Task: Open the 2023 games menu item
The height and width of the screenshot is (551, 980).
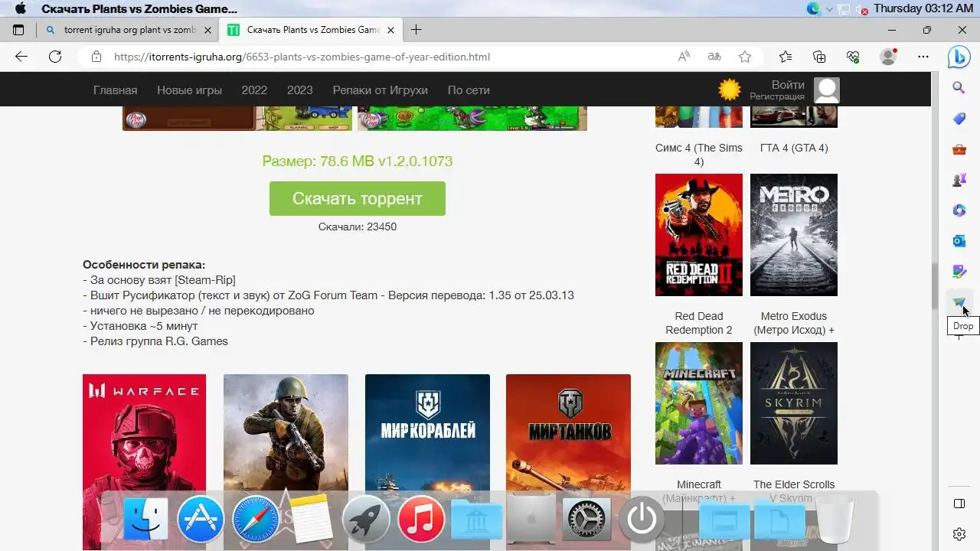Action: pyautogui.click(x=300, y=90)
